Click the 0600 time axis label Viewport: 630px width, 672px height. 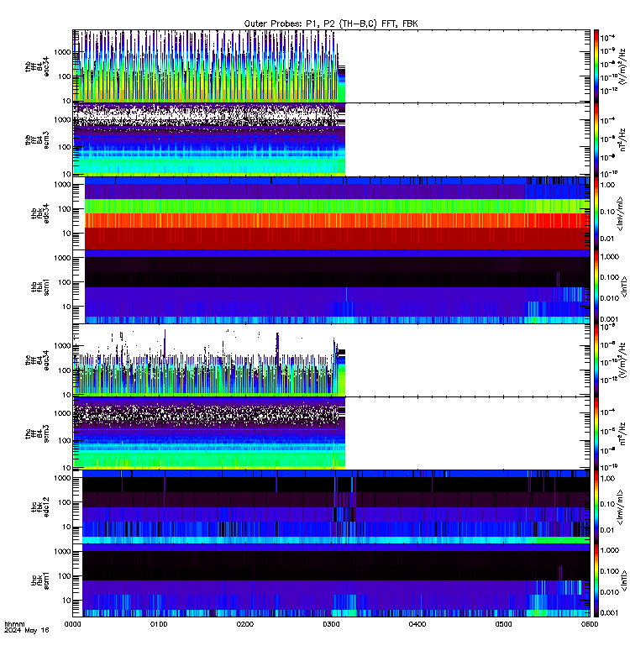coord(590,624)
